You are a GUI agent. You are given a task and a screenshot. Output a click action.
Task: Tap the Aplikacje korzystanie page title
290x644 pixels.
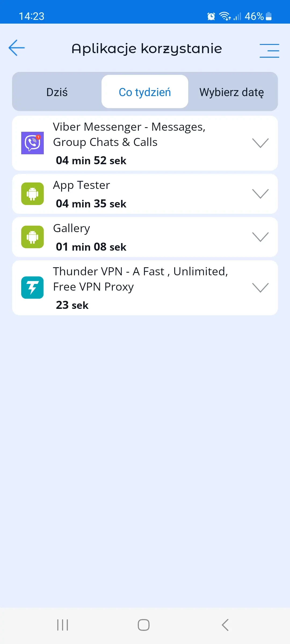point(147,49)
